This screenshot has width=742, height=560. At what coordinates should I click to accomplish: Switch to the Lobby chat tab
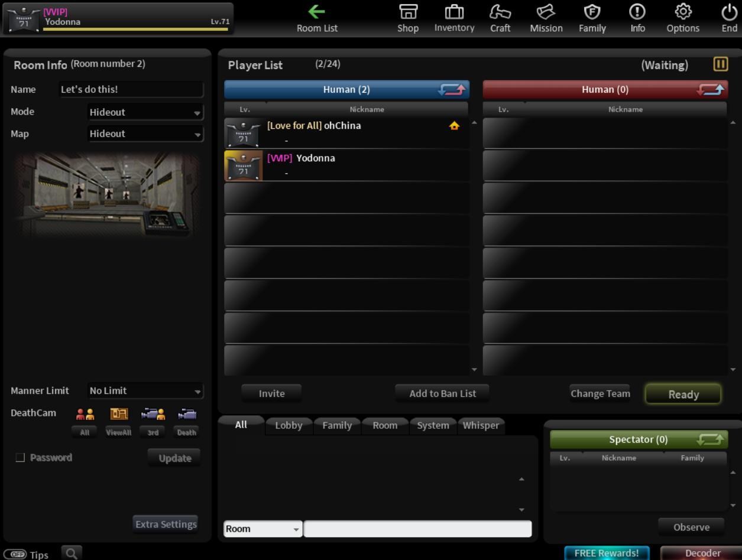click(289, 425)
